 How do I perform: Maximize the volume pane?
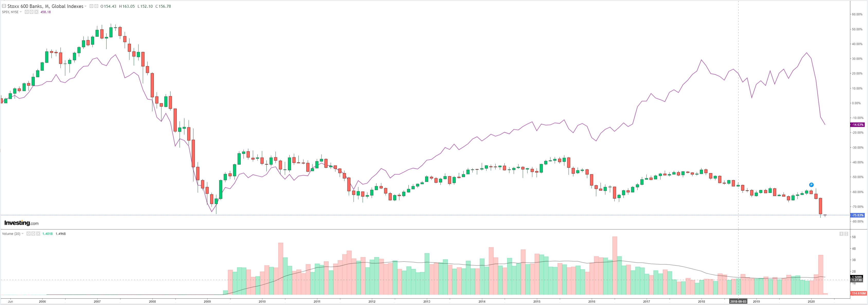tap(846, 234)
